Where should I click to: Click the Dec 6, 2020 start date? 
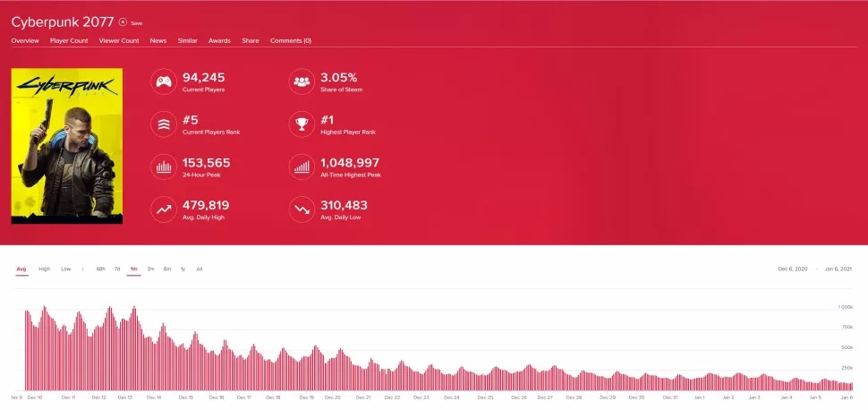coord(793,269)
